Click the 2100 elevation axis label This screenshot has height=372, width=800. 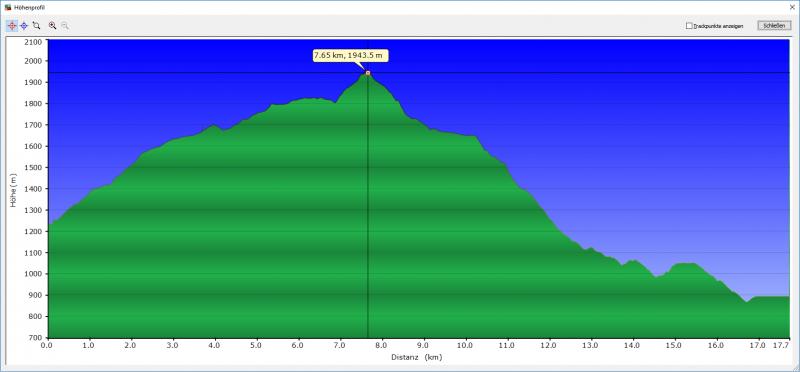point(33,42)
